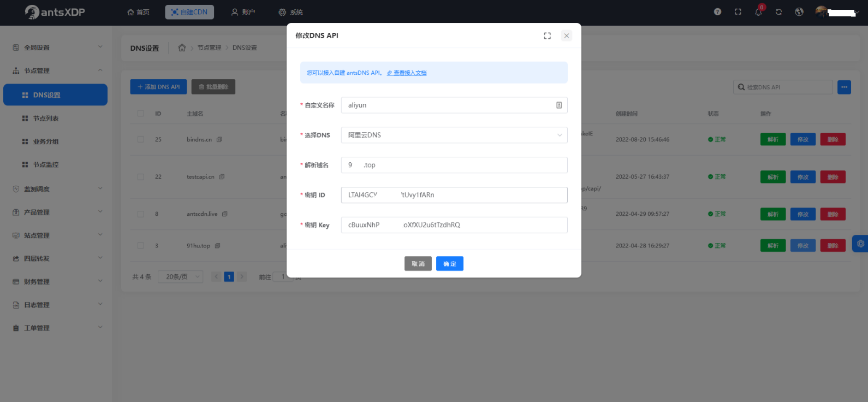Click the antsXDP logo
The height and width of the screenshot is (402, 868).
(55, 12)
